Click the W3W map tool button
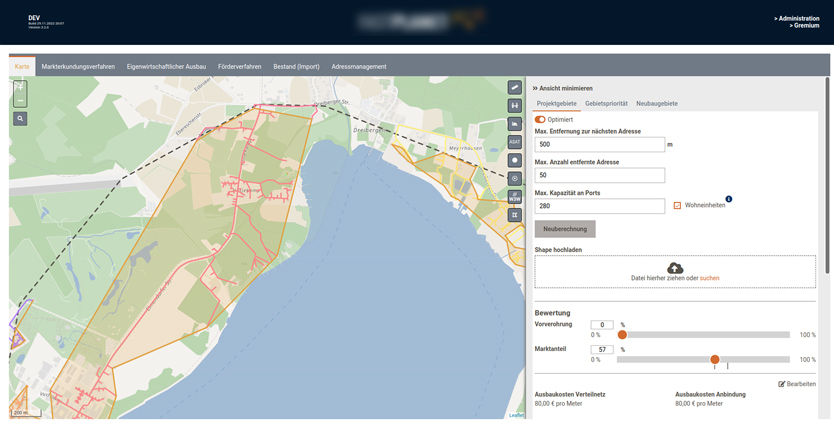The height and width of the screenshot is (425, 834). coord(514,197)
